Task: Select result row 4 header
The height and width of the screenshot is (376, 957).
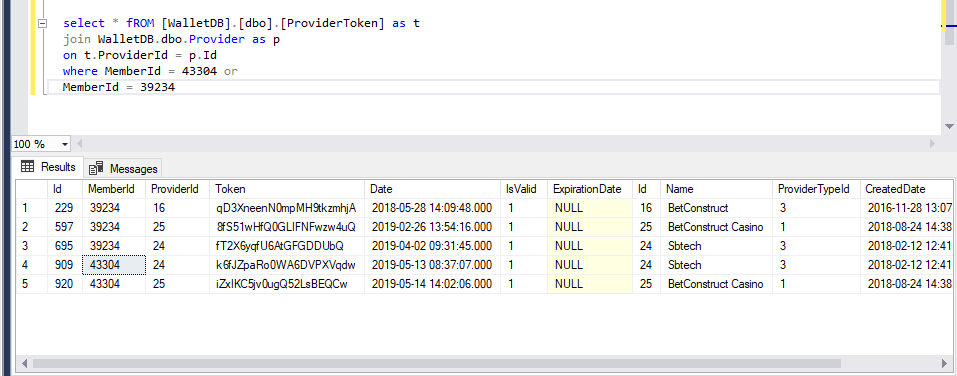Action: click(x=31, y=265)
